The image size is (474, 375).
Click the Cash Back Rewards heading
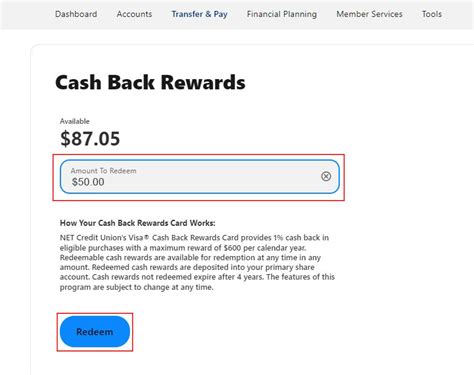[x=150, y=82]
